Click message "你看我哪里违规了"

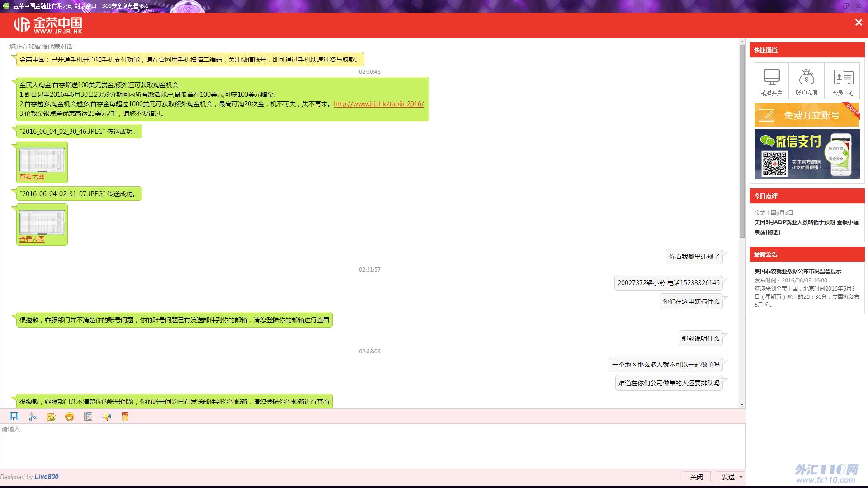694,256
